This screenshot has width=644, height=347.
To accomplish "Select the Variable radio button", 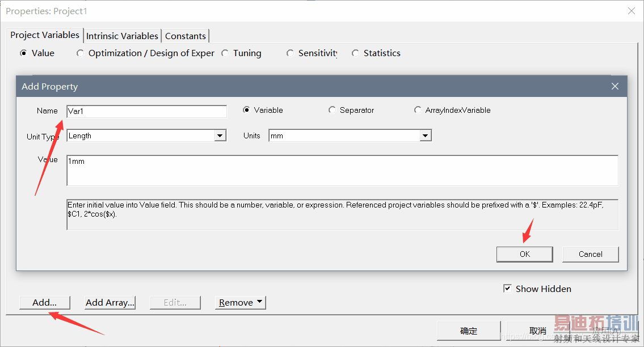I will (x=246, y=110).
